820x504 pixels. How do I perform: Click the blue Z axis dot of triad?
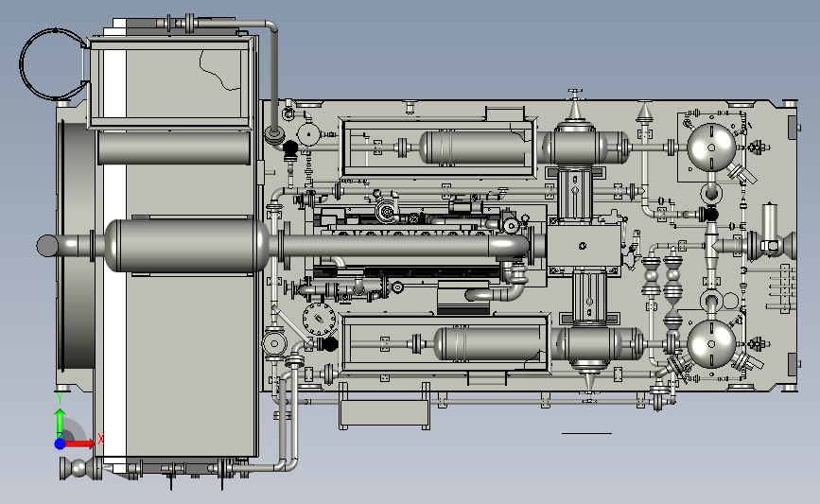(61, 443)
